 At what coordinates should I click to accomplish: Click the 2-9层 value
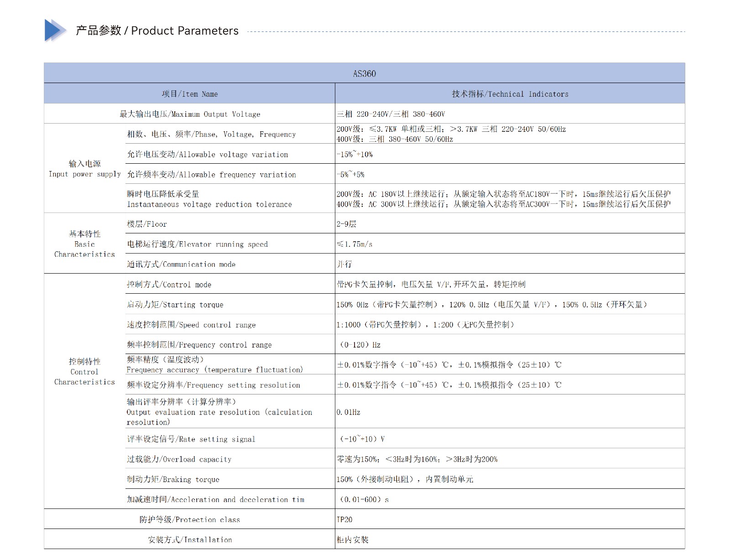[346, 224]
